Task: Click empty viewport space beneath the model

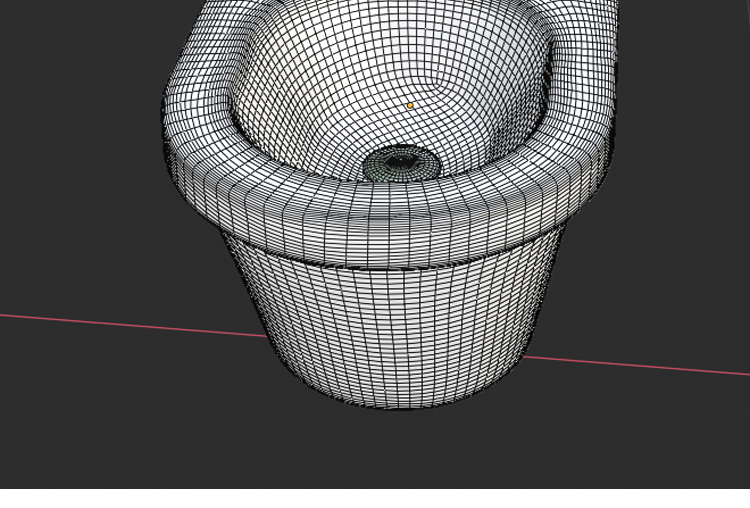Action: click(400, 450)
